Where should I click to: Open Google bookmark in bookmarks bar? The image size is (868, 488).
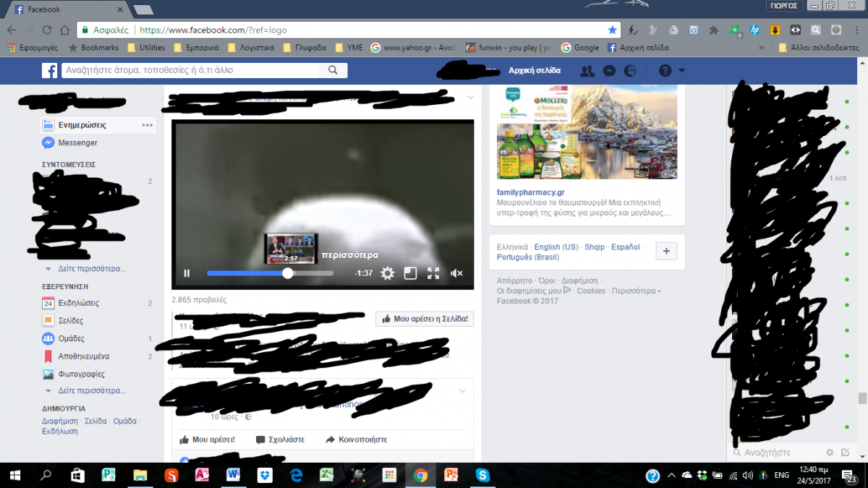pos(580,48)
